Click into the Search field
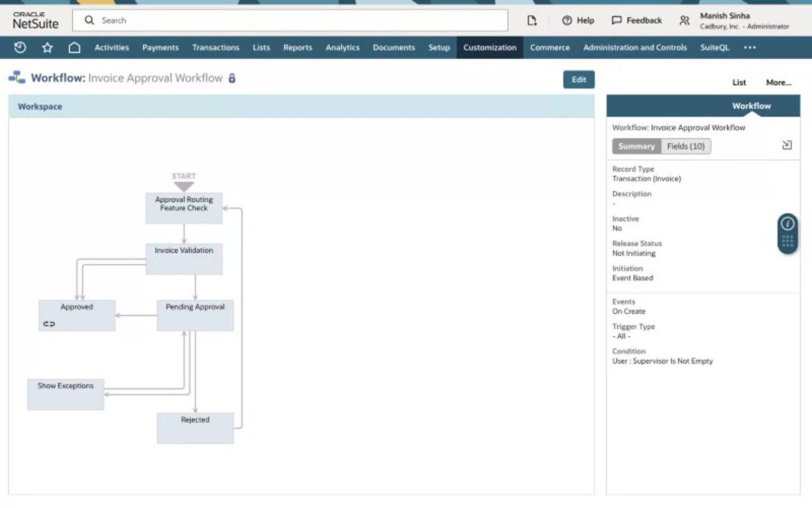 click(290, 20)
